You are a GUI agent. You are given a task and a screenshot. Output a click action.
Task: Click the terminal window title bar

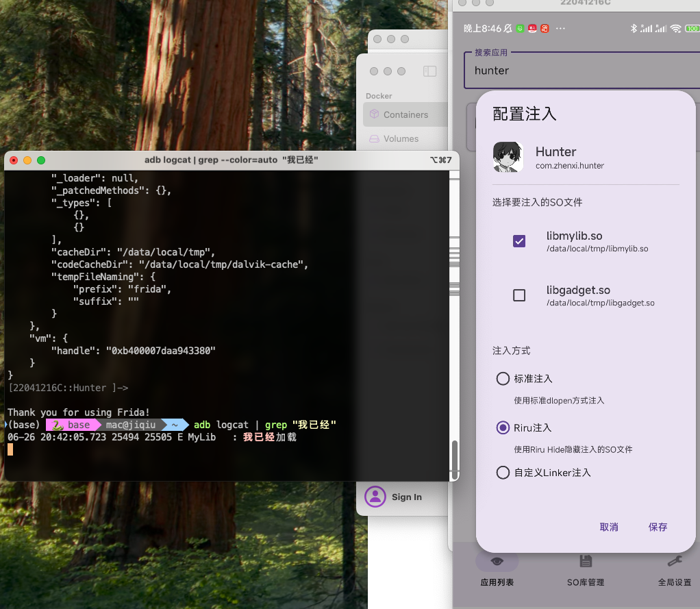[231, 160]
